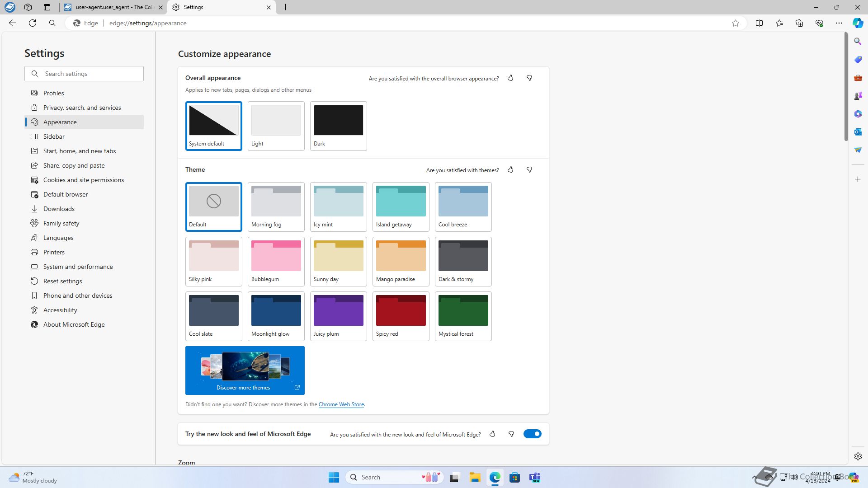Image resolution: width=868 pixels, height=488 pixels.
Task: Open the Workspaces icon
Action: pos(28,7)
